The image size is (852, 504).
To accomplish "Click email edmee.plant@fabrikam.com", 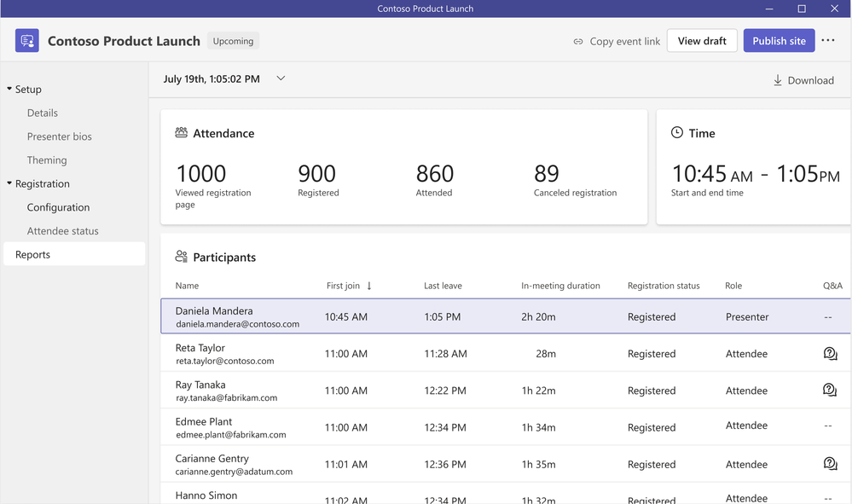I will 231,435.
